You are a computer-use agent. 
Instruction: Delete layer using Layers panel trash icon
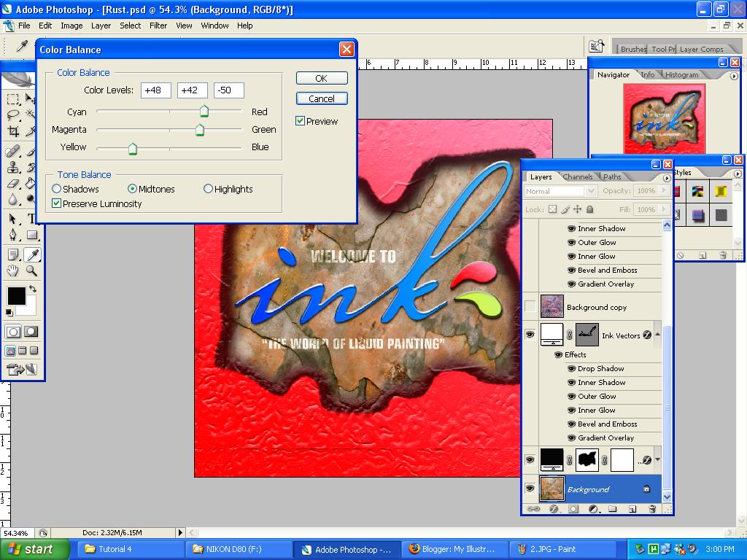652,509
